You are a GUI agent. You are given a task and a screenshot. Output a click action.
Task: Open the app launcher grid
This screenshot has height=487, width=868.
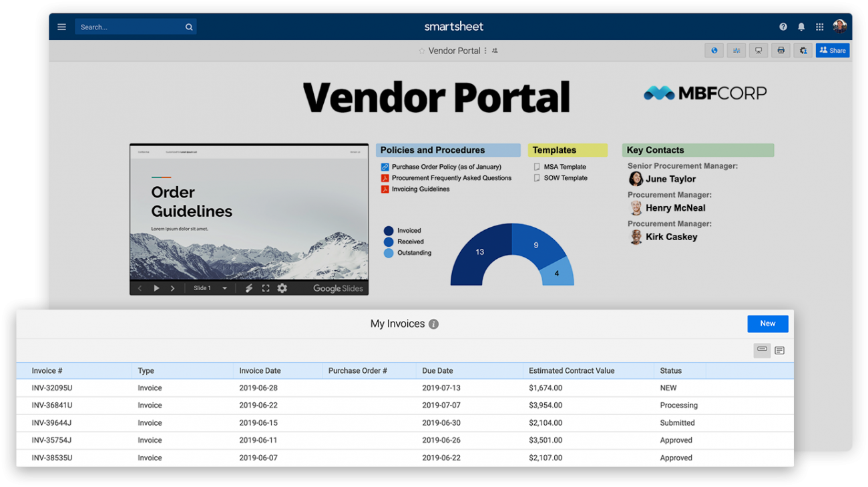[819, 27]
